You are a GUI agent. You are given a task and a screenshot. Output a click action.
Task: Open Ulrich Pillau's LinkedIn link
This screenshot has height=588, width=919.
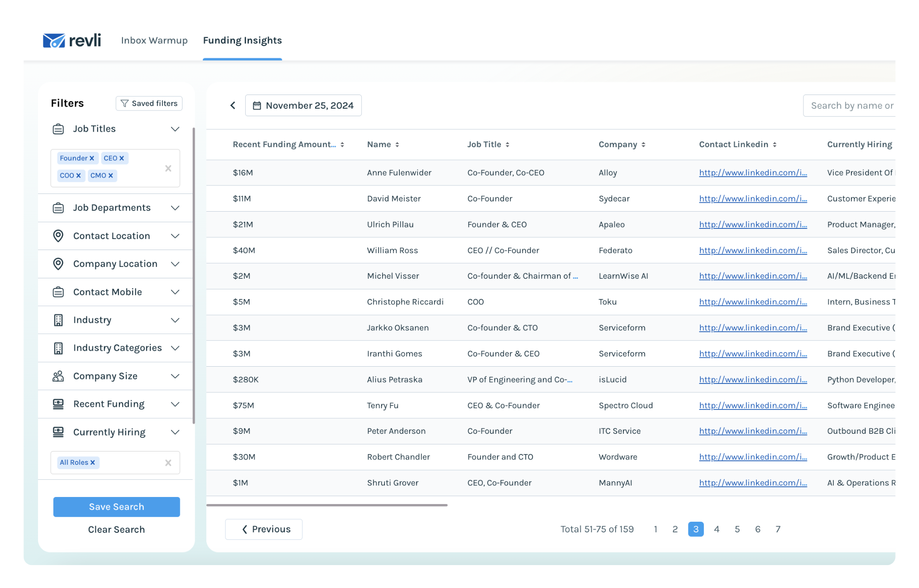pyautogui.click(x=753, y=224)
